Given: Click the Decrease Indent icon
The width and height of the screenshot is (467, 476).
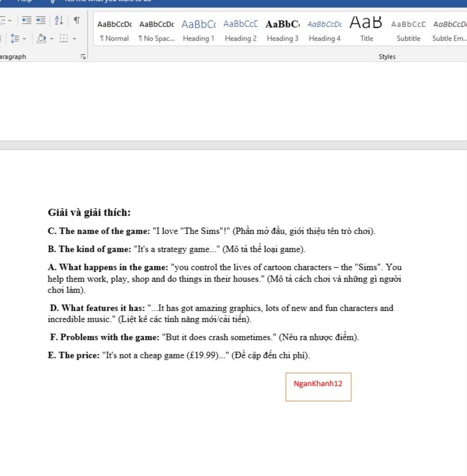Looking at the screenshot, I should pos(27,21).
